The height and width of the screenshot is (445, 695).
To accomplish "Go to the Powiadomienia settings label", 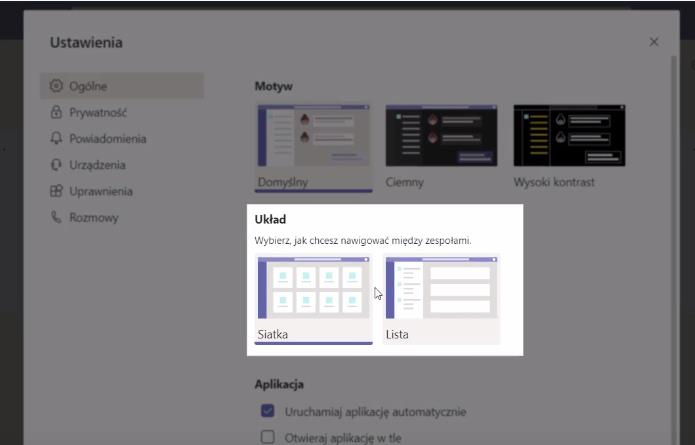I will click(x=108, y=139).
